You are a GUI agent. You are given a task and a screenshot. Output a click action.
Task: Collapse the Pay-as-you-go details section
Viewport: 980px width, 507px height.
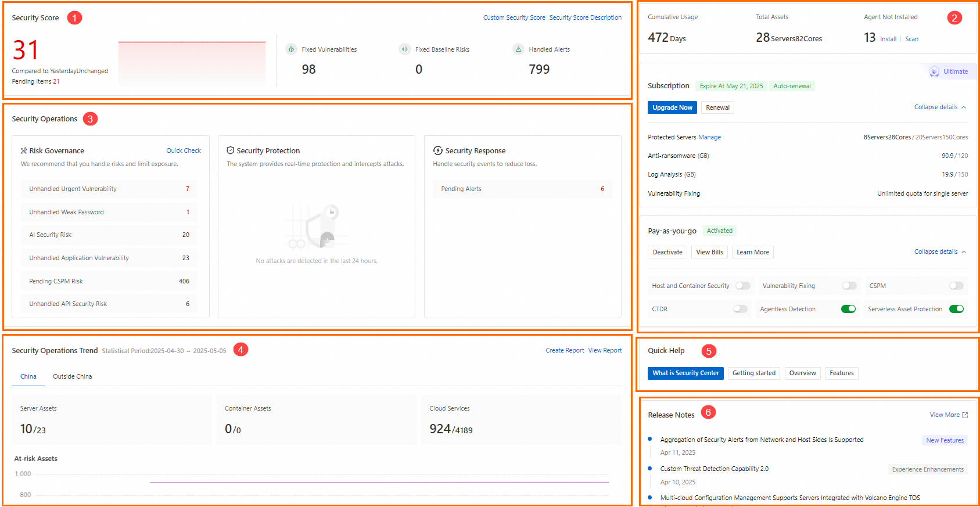(940, 251)
